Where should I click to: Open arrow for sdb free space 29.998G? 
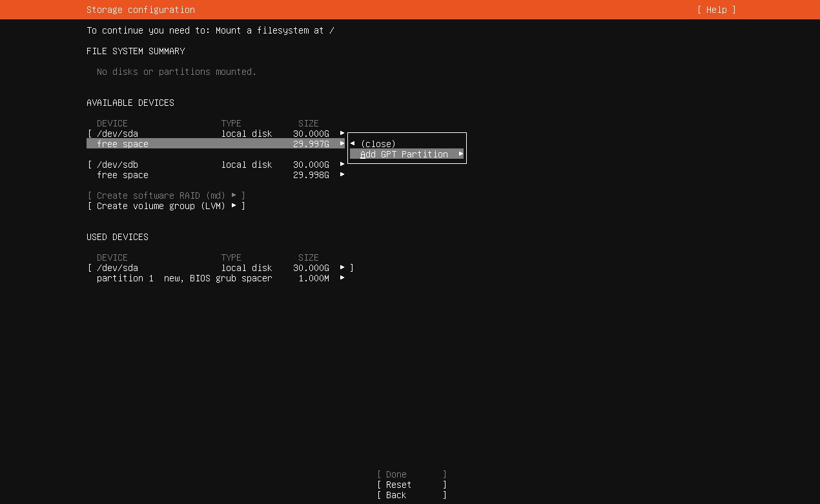pos(342,175)
